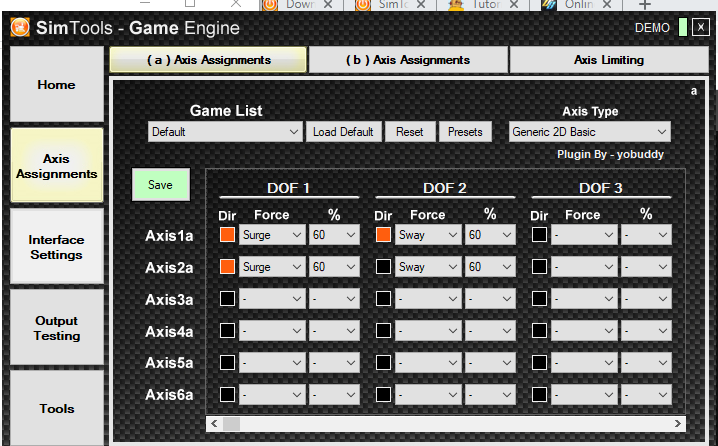Close the Tutor browser tab
Viewport: 718px width, 446px height.
pyautogui.click(x=514, y=5)
